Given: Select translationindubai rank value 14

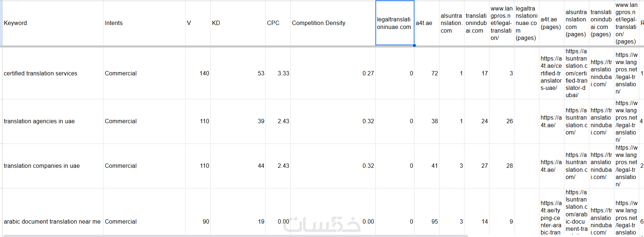Looking at the screenshot, I should click(x=476, y=212).
